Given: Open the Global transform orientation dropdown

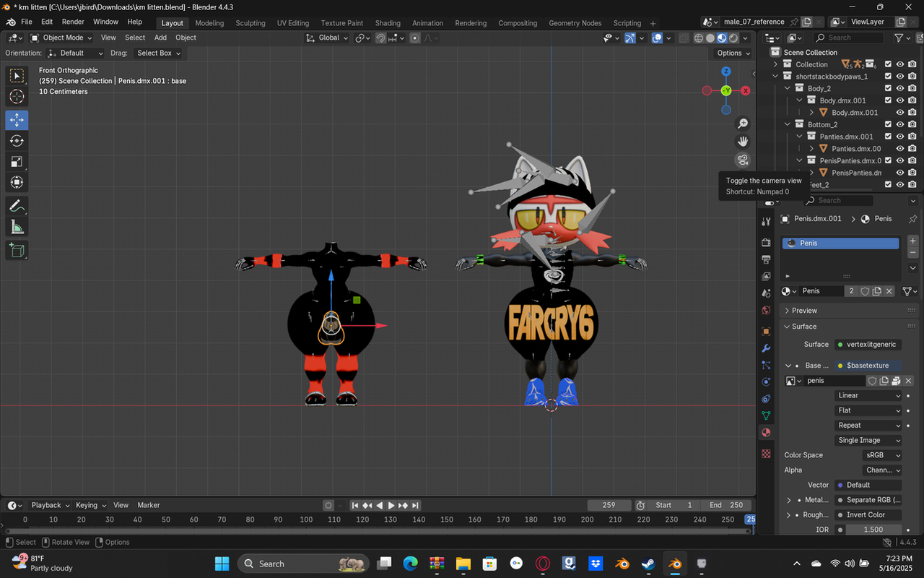Looking at the screenshot, I should pos(327,38).
